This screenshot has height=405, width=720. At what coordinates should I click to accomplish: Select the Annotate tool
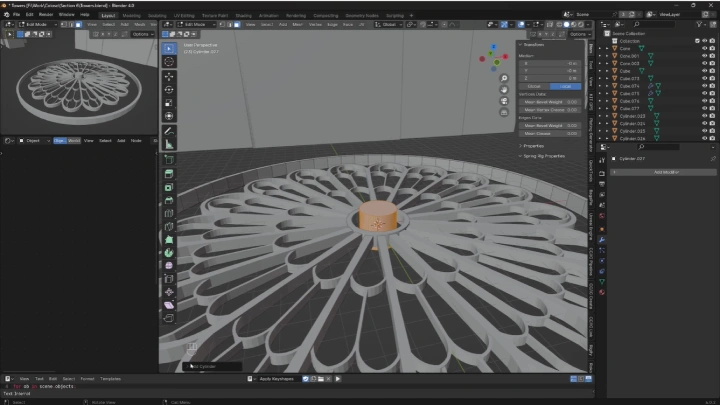click(x=169, y=131)
